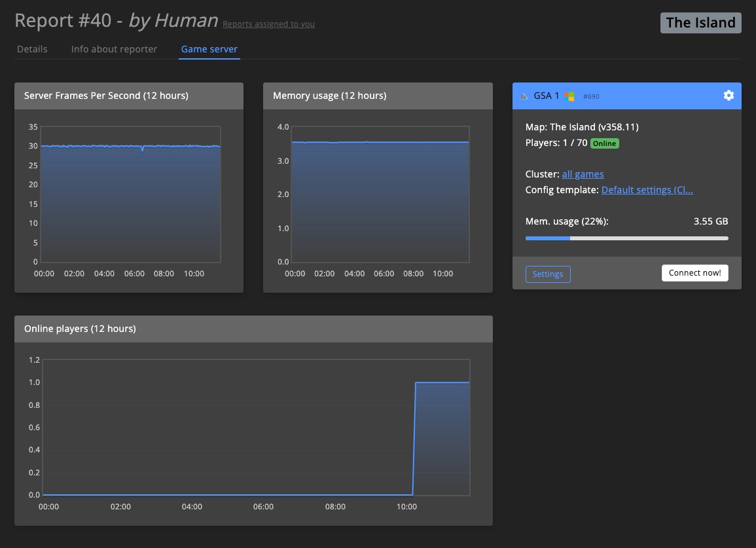Open the Default settings config template link
The height and width of the screenshot is (548, 756).
click(647, 190)
